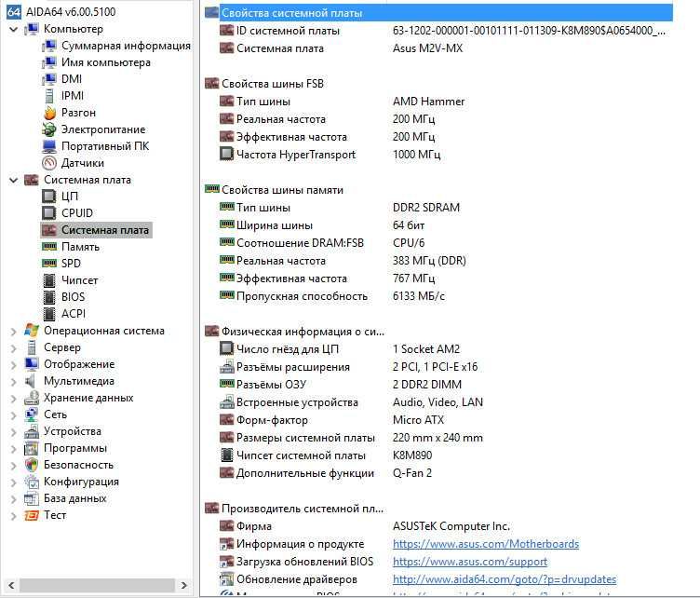Expand the Программы branch

click(14, 449)
